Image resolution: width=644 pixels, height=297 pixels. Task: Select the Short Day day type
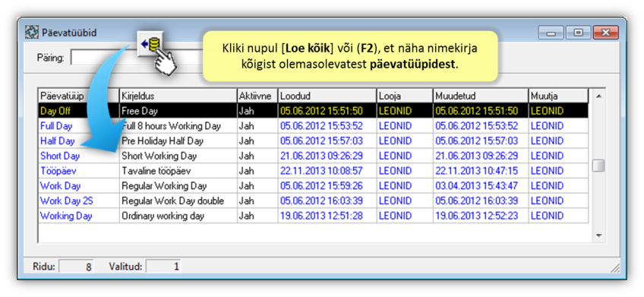coord(60,156)
